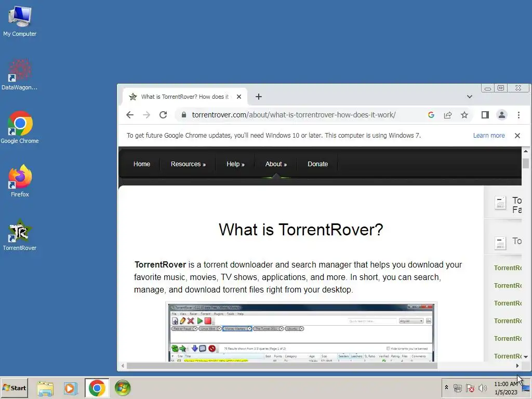Bookmark this page with the star
The image size is (532, 399).
click(464, 115)
